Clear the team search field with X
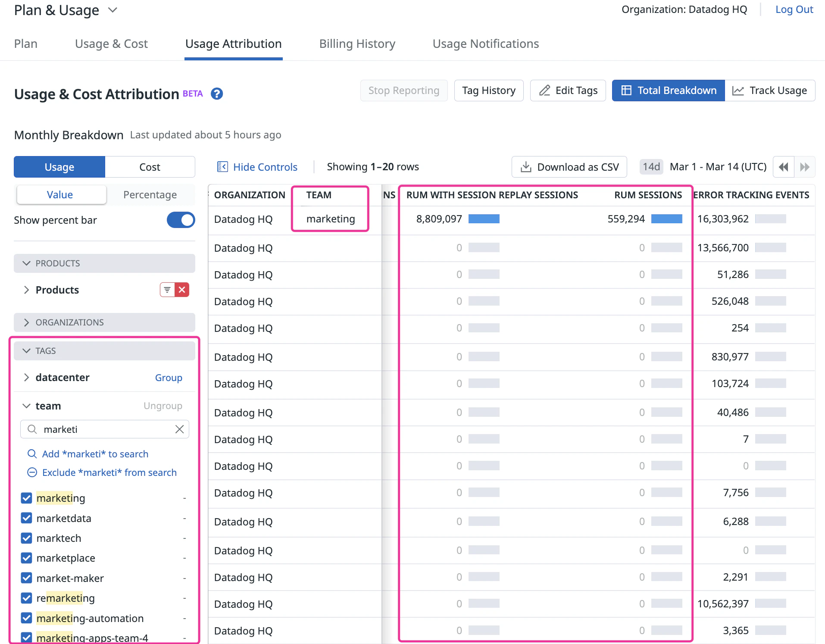Screen dimensions: 825x644 (180, 429)
